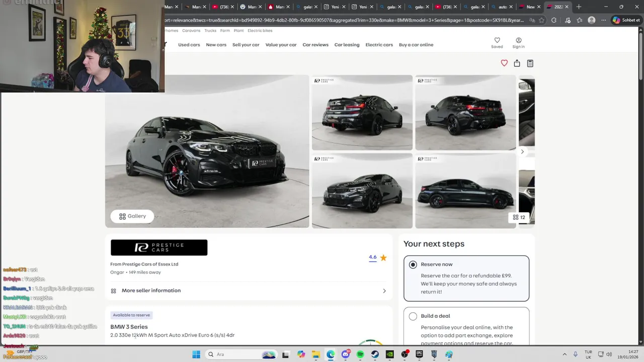The height and width of the screenshot is (362, 644).
Task: Click the Prestige Cars seller logo
Action: [x=159, y=247]
